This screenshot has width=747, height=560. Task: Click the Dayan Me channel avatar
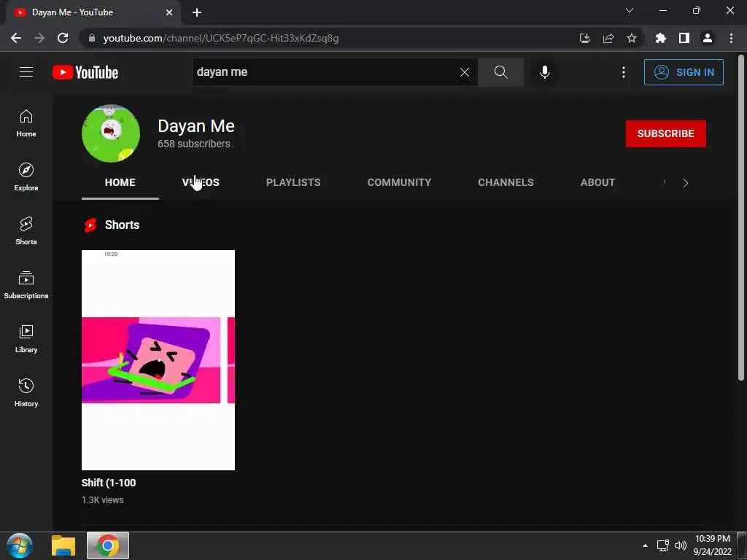111,133
